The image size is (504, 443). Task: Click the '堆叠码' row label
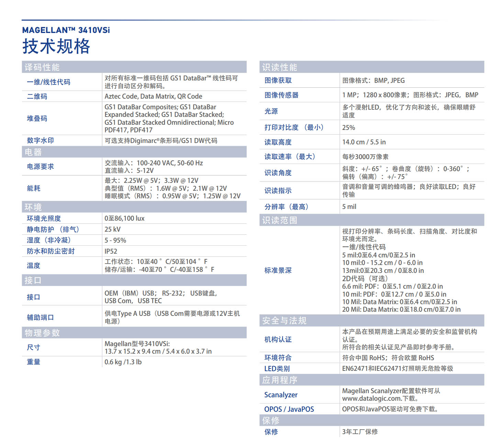point(37,119)
